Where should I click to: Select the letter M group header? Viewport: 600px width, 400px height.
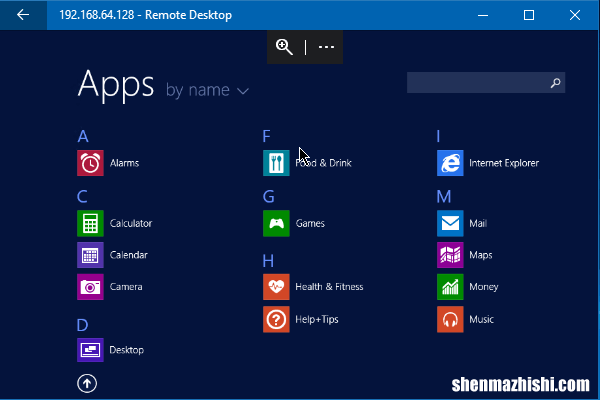pos(444,197)
